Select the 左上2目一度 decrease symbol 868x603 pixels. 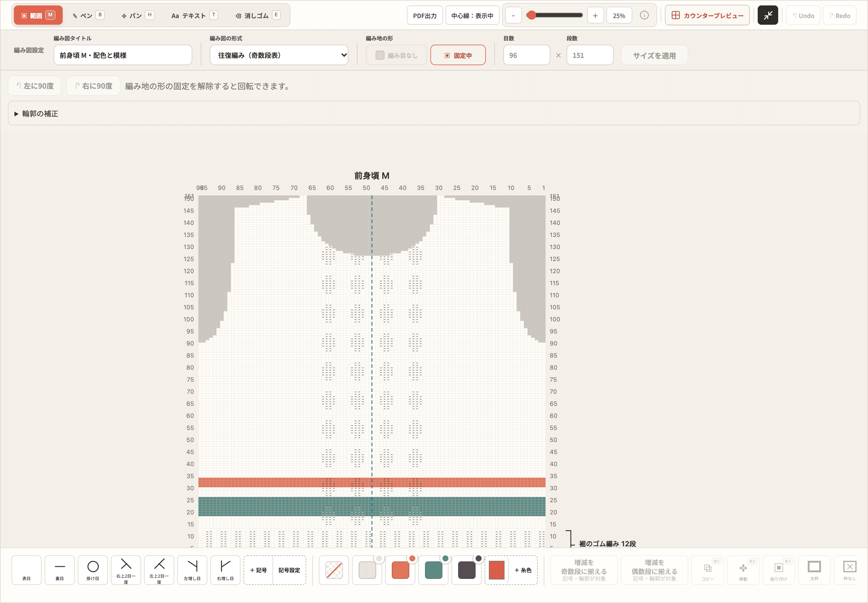(159, 570)
